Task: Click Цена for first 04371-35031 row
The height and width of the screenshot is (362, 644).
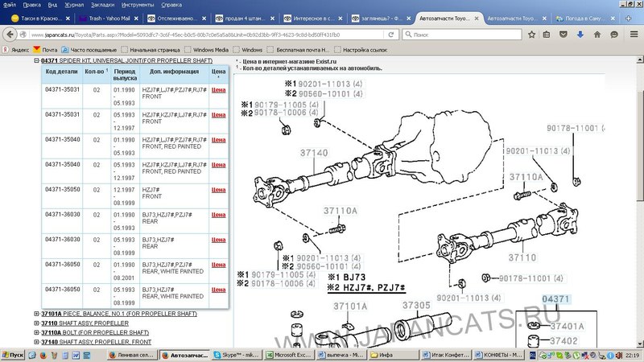Action: [218, 90]
